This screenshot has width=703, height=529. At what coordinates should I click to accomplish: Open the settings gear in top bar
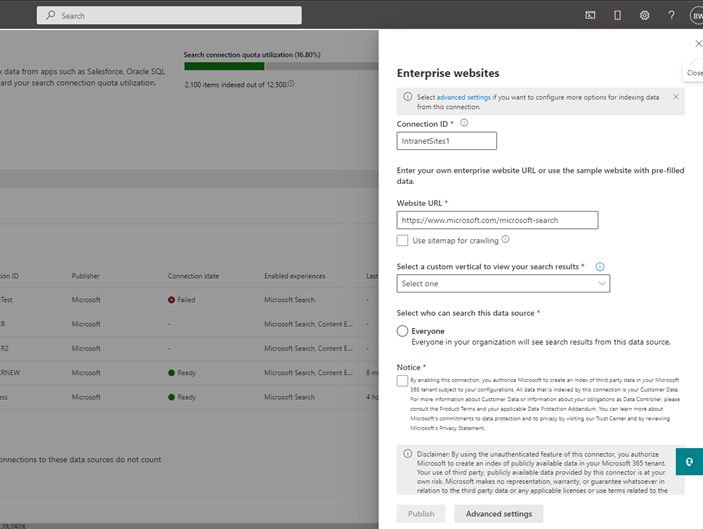[644, 16]
